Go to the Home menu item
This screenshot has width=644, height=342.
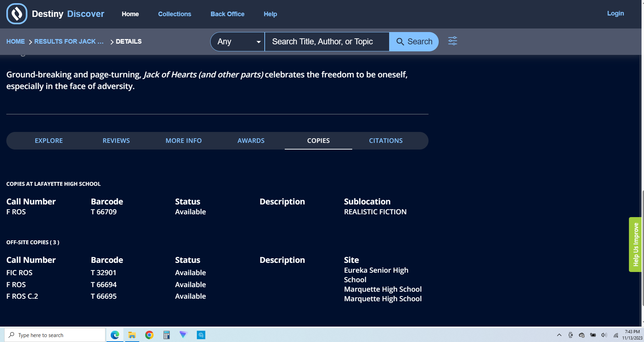[x=130, y=14]
